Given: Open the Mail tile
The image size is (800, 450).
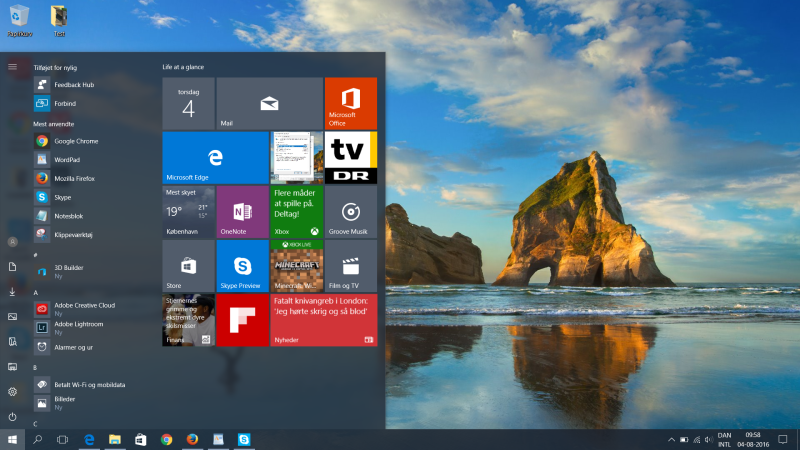Looking at the screenshot, I should (x=269, y=103).
